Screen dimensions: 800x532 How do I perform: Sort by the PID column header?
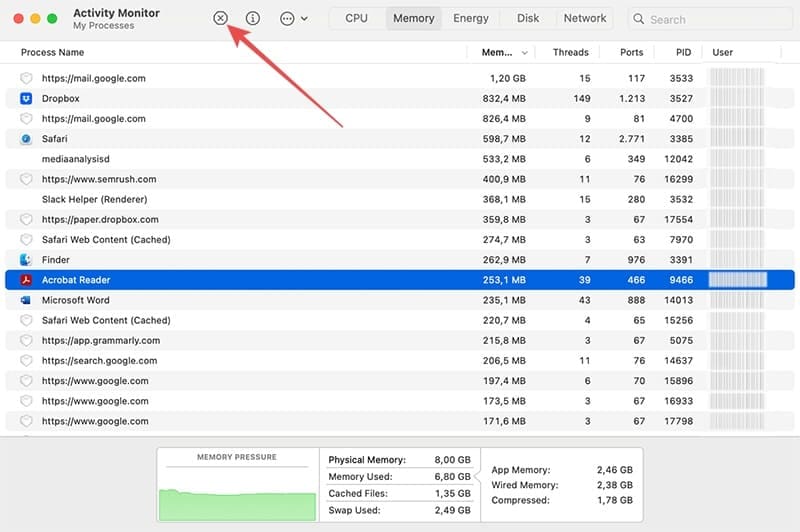point(683,53)
